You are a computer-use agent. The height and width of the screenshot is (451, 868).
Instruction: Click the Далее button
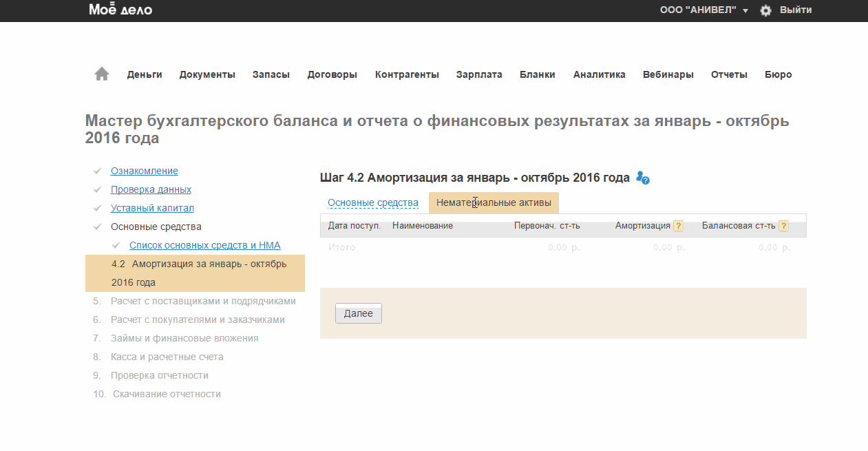[x=359, y=313]
